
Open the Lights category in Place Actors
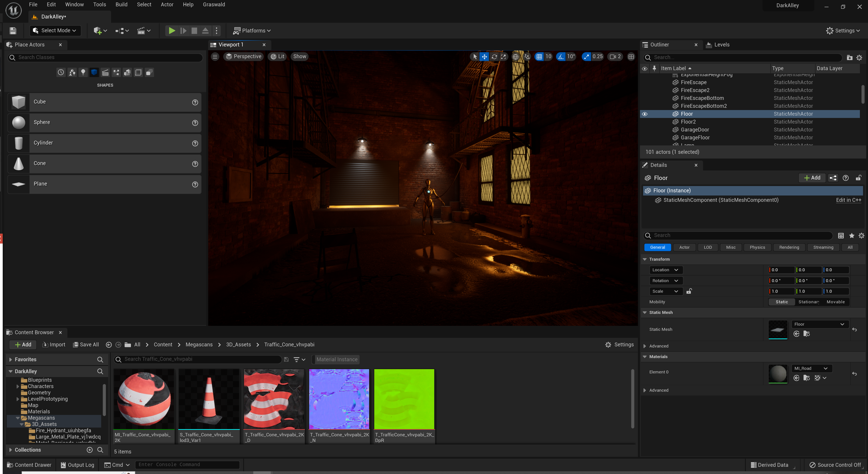tap(83, 72)
